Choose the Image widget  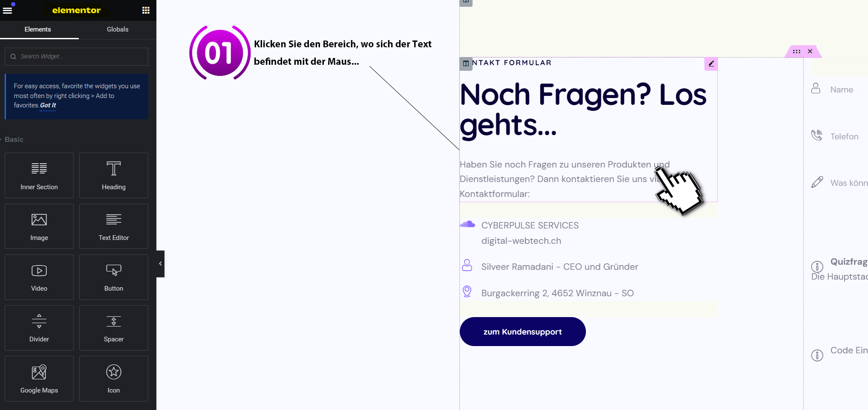39,226
